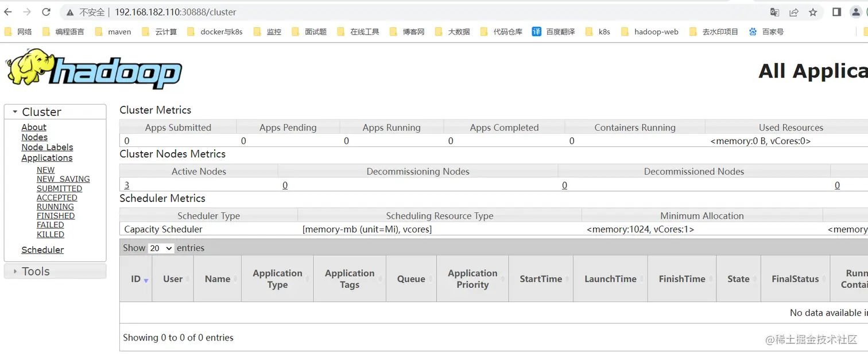Collapse the Cluster sidebar section

click(55, 112)
